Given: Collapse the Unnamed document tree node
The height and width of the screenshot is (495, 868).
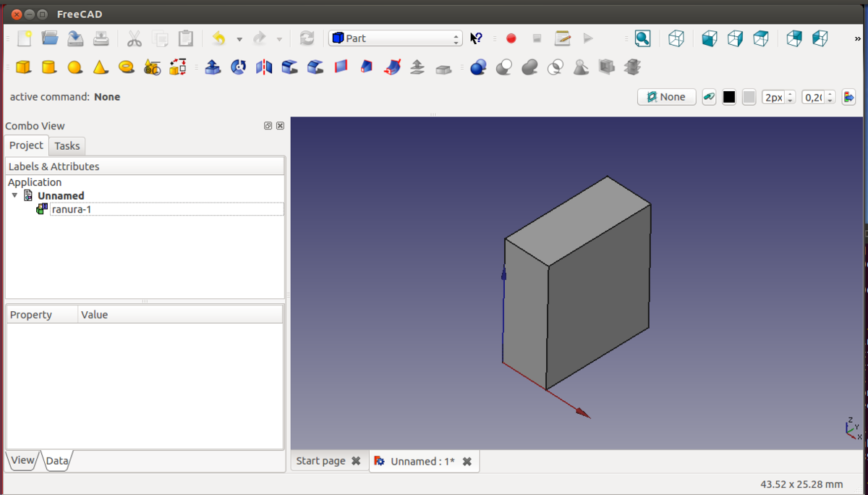Looking at the screenshot, I should coord(14,195).
